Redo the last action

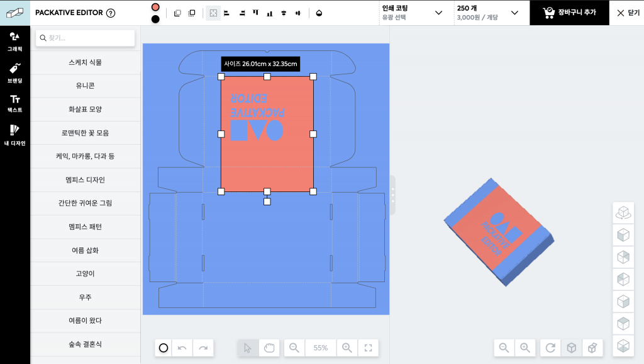203,348
